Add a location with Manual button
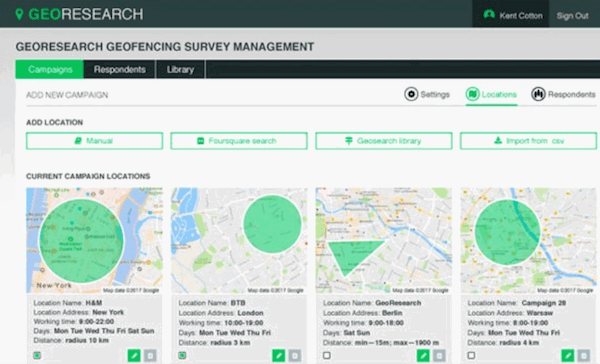 coord(95,141)
